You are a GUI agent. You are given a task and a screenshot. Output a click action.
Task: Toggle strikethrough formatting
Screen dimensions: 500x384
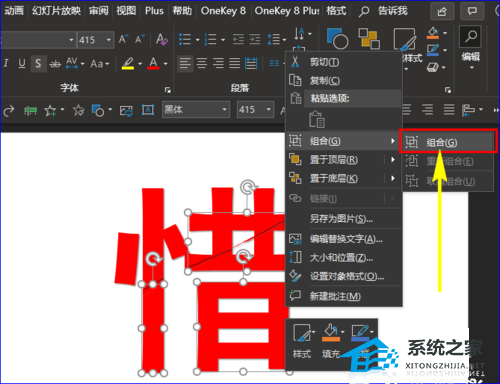55,63
